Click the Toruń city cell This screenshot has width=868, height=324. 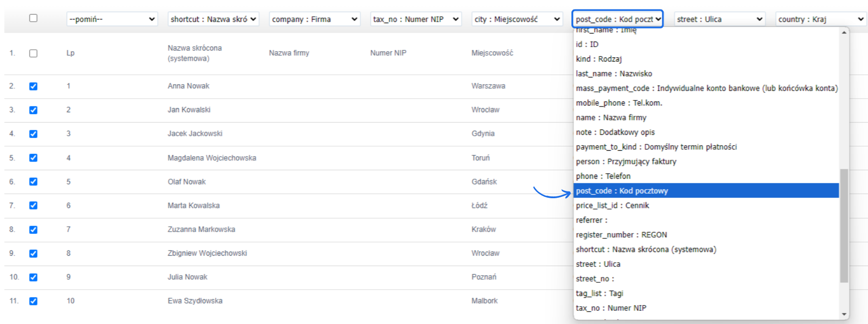(x=481, y=158)
